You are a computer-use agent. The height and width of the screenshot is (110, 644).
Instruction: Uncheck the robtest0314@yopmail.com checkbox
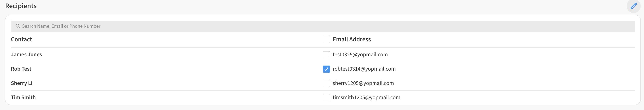point(326,69)
